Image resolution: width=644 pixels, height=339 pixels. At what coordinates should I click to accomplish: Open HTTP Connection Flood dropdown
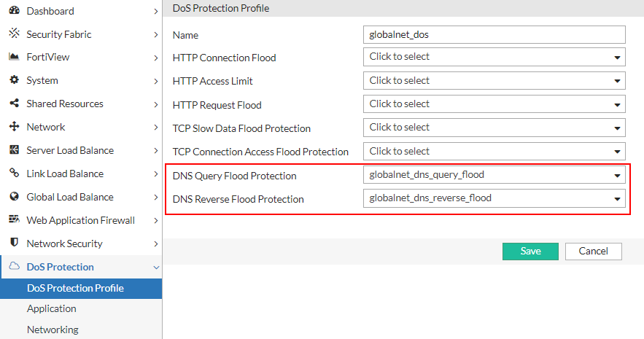(494, 57)
